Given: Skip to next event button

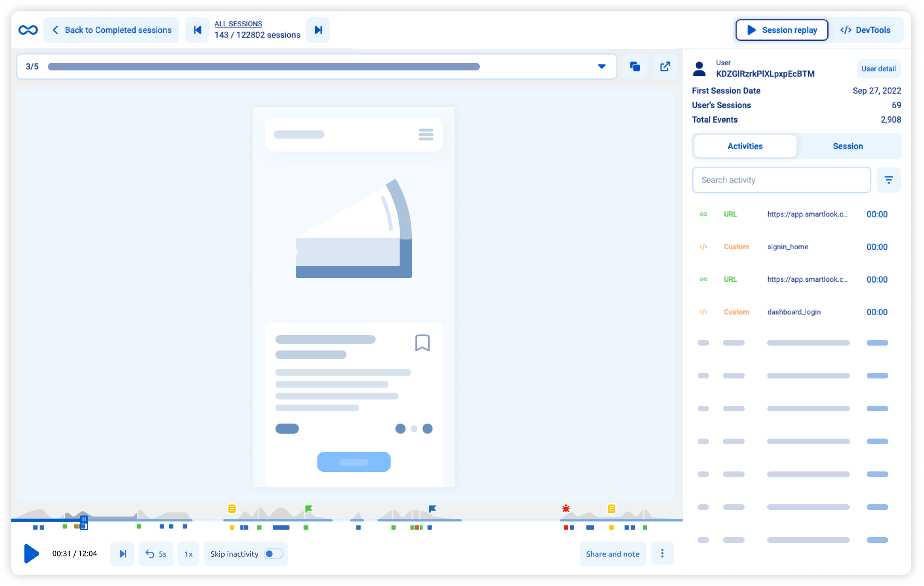Looking at the screenshot, I should tap(123, 554).
